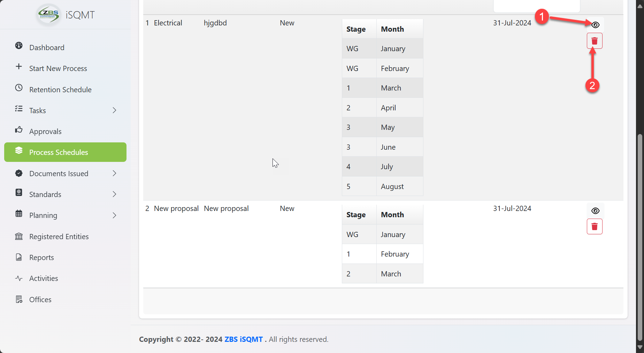Screen dimensions: 644x353
Task: Click the Offices building icon
Action: tap(19, 299)
